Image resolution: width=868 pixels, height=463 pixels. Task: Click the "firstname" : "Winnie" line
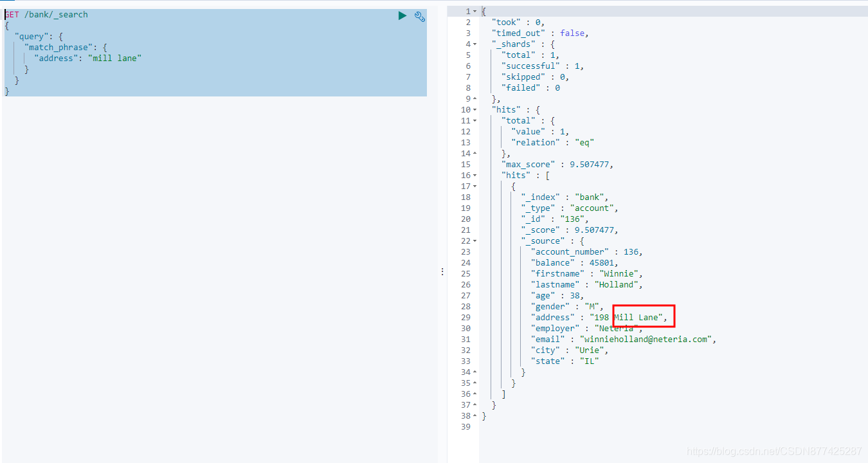(x=587, y=274)
